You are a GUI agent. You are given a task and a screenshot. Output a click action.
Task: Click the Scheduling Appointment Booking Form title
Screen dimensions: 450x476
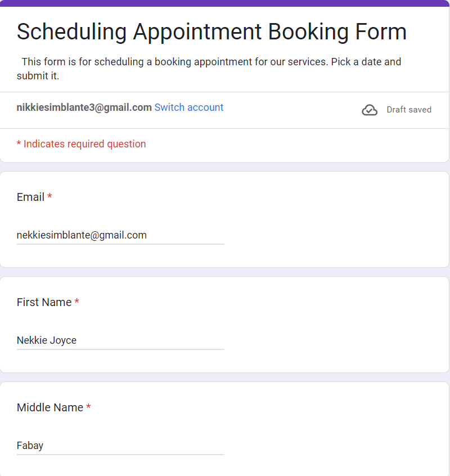211,32
